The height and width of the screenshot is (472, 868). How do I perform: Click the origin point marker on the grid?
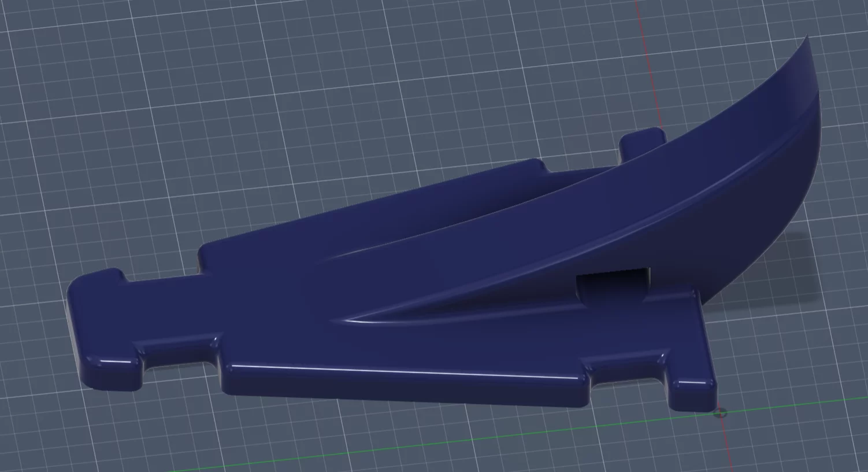coord(720,413)
